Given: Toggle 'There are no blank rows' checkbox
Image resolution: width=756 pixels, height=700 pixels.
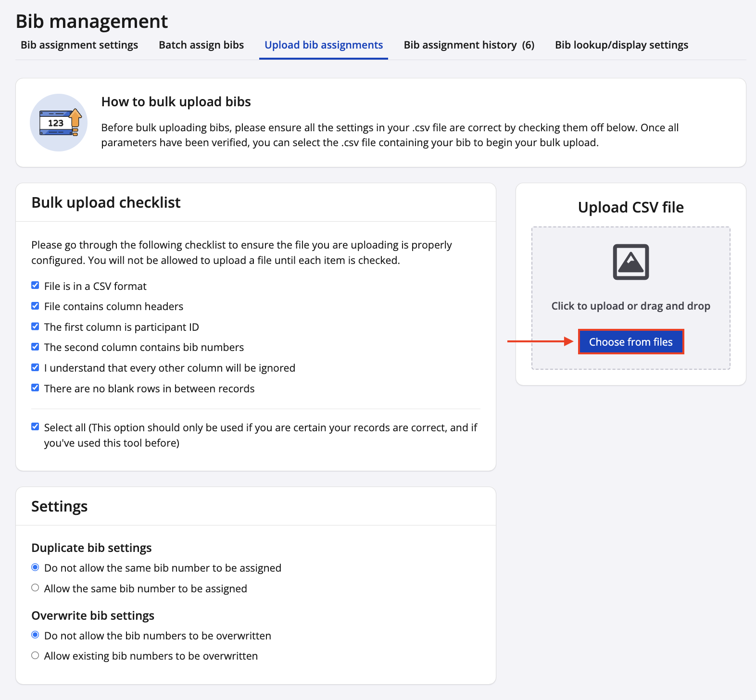Looking at the screenshot, I should tap(35, 388).
